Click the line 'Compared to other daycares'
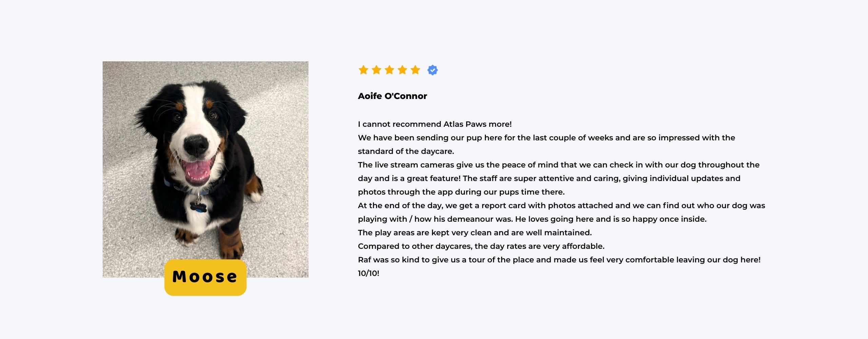The width and height of the screenshot is (868, 339). tap(481, 246)
